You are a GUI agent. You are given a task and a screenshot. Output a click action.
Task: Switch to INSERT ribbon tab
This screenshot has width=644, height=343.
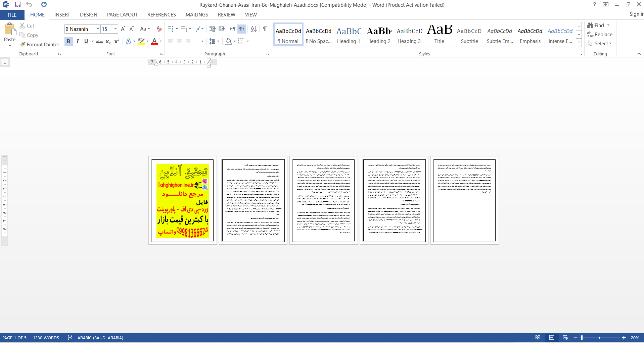coord(62,15)
